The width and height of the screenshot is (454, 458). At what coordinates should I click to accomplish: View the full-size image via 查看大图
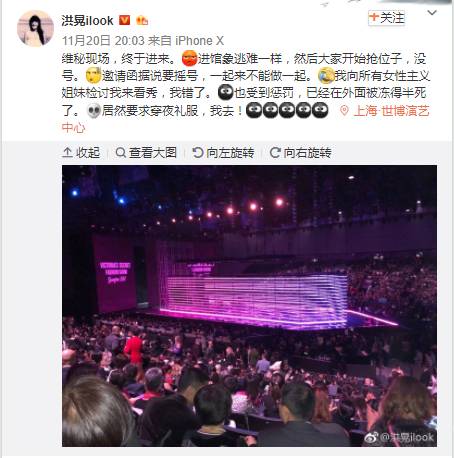146,153
